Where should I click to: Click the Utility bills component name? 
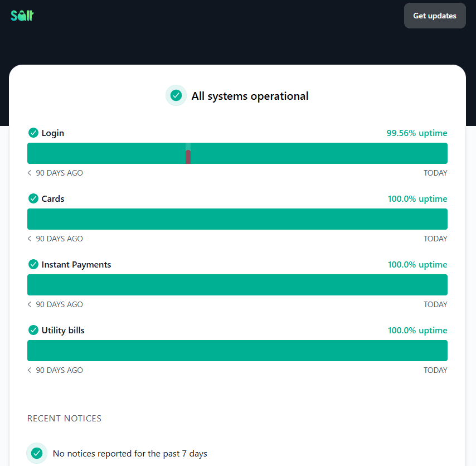63,331
